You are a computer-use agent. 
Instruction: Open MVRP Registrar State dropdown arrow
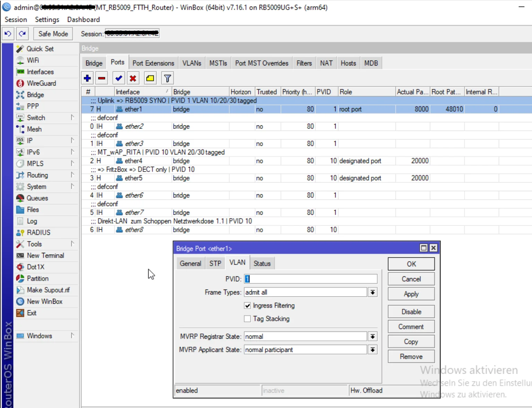372,336
